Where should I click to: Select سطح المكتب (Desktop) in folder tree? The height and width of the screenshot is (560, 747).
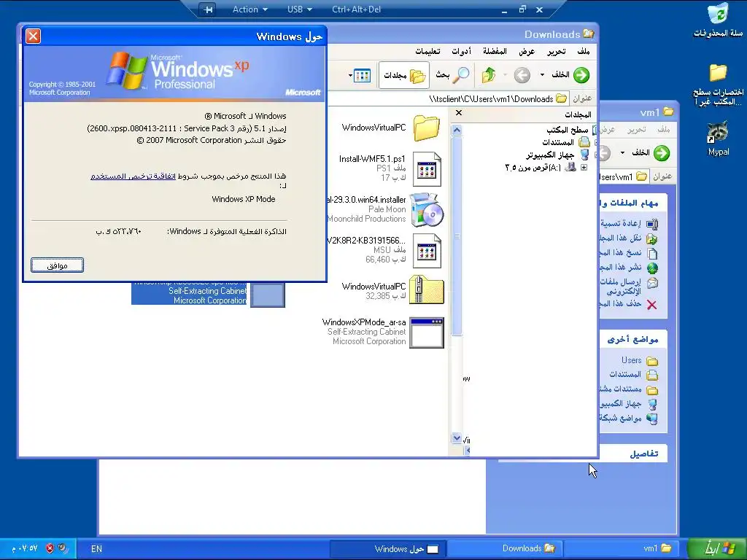[x=567, y=130]
